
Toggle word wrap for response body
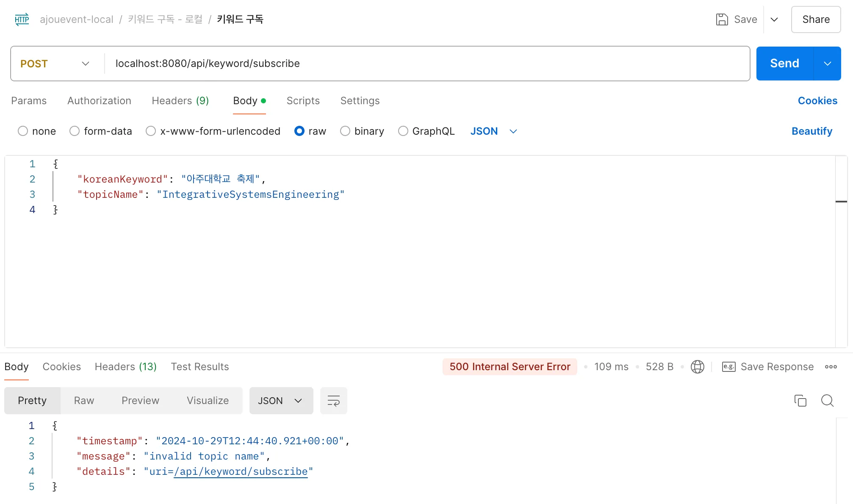(x=333, y=401)
